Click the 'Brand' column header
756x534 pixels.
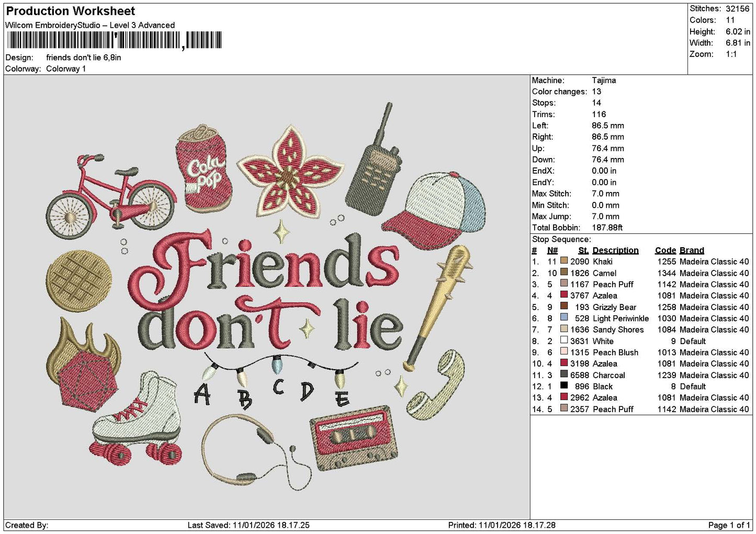tap(692, 251)
